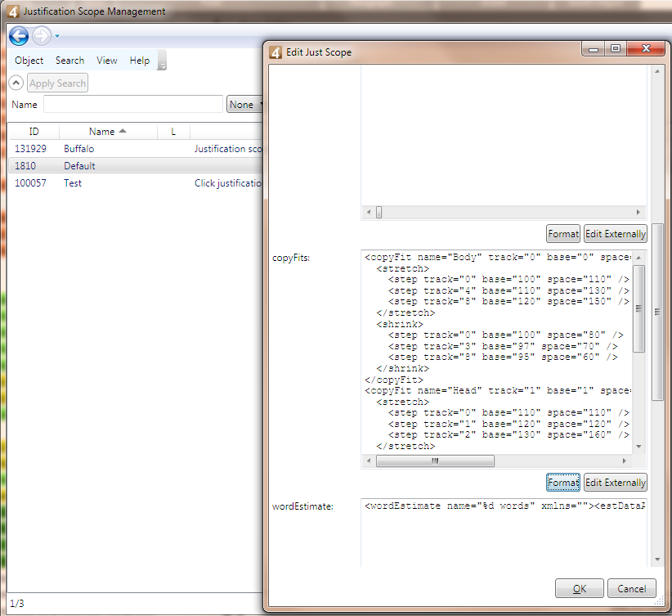Viewport: 672px width, 616px height.
Task: Click the ID 100057 cell
Action: coord(30,183)
